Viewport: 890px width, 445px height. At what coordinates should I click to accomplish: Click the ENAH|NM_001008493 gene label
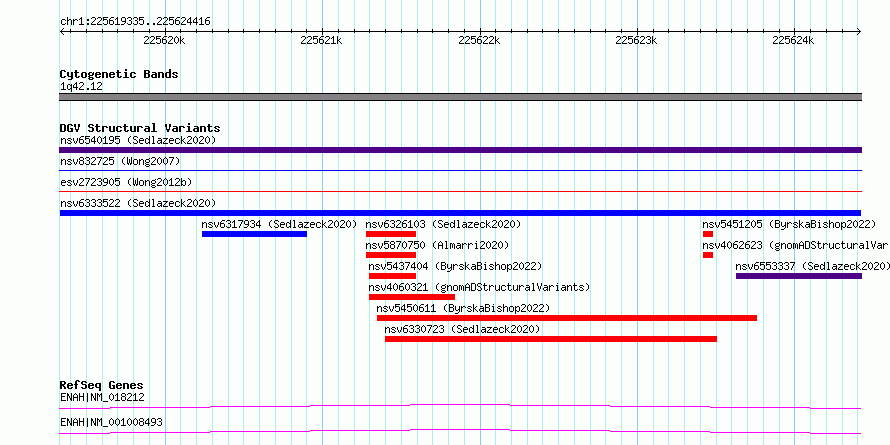[111, 422]
